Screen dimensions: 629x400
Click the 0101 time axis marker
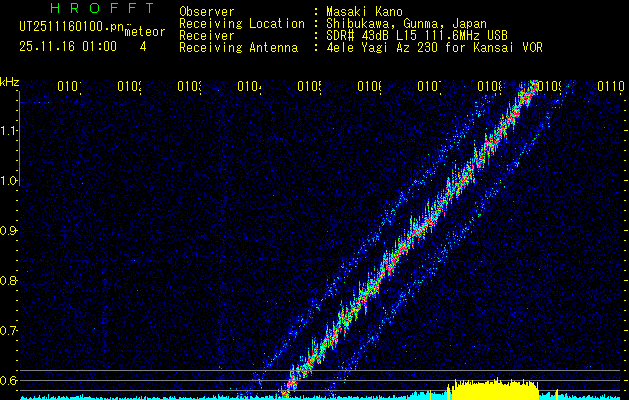[69, 86]
